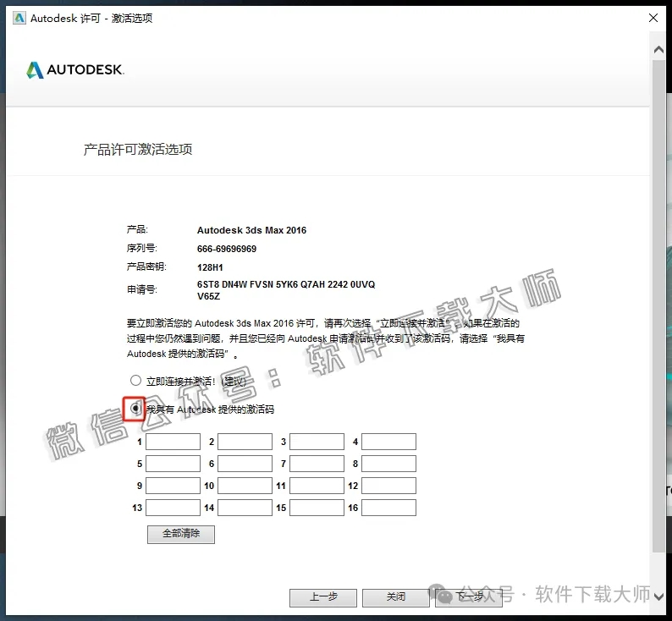Screen dimensions: 672x621
Task: Click the 序列号 label
Action: pyautogui.click(x=142, y=249)
